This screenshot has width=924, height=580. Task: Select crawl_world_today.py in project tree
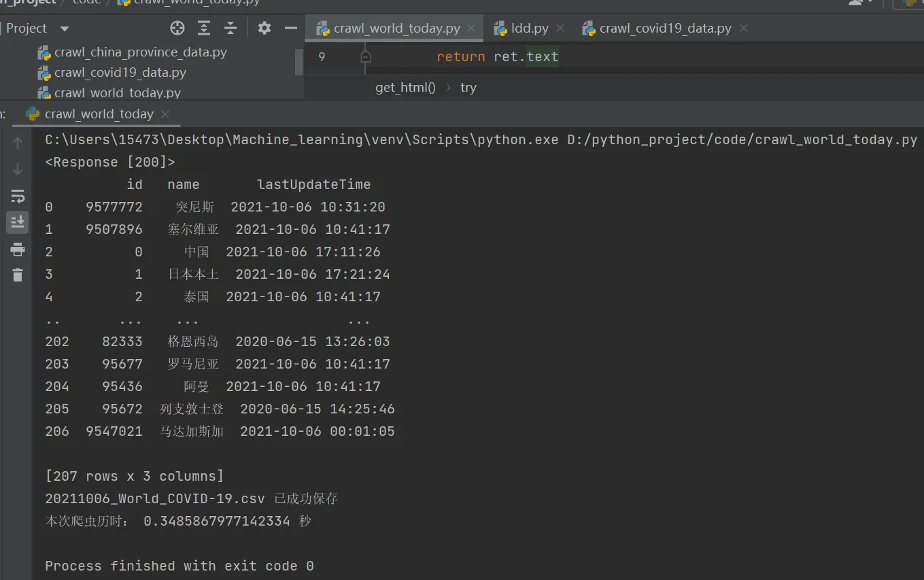(109, 92)
